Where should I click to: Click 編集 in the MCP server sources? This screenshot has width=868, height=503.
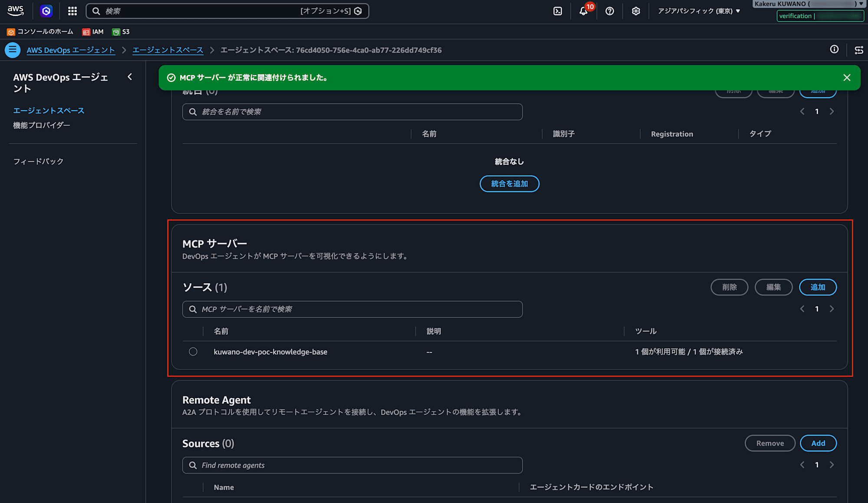[x=773, y=287]
